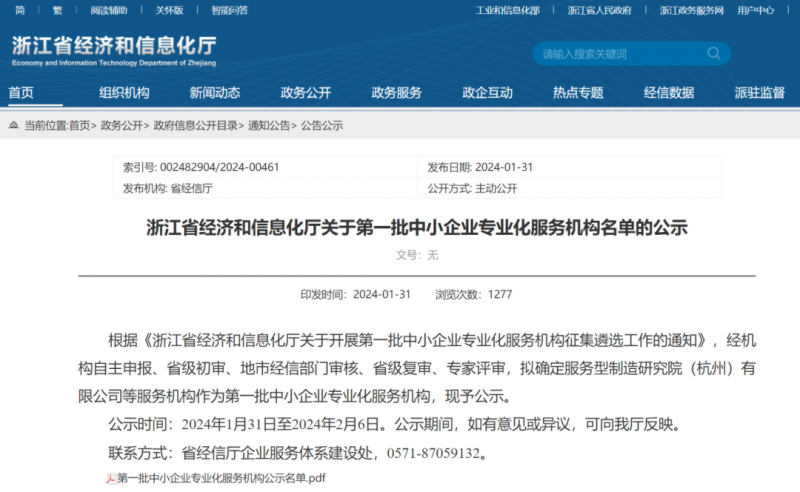The image size is (800, 492).
Task: Select 公开方式: 主动公开 text
Action: pos(472,189)
